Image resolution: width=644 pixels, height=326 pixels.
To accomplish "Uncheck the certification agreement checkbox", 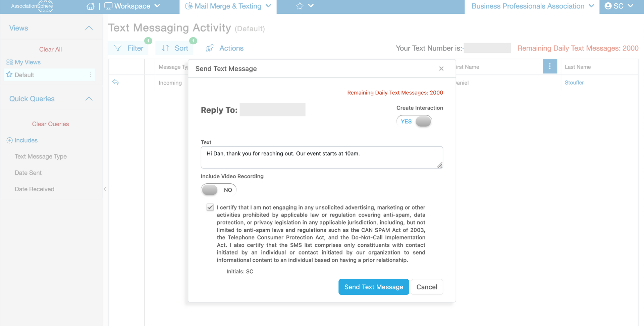I will 210,207.
